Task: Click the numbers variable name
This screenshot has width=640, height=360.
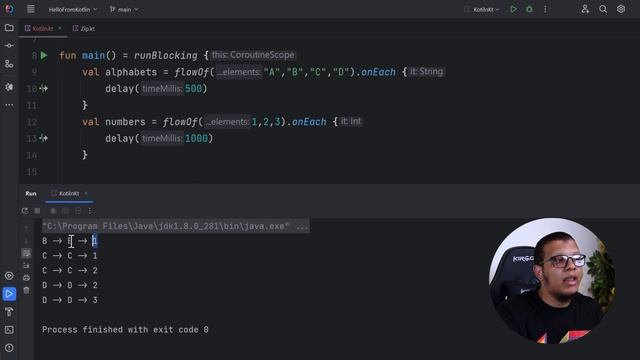Action: coord(125,122)
